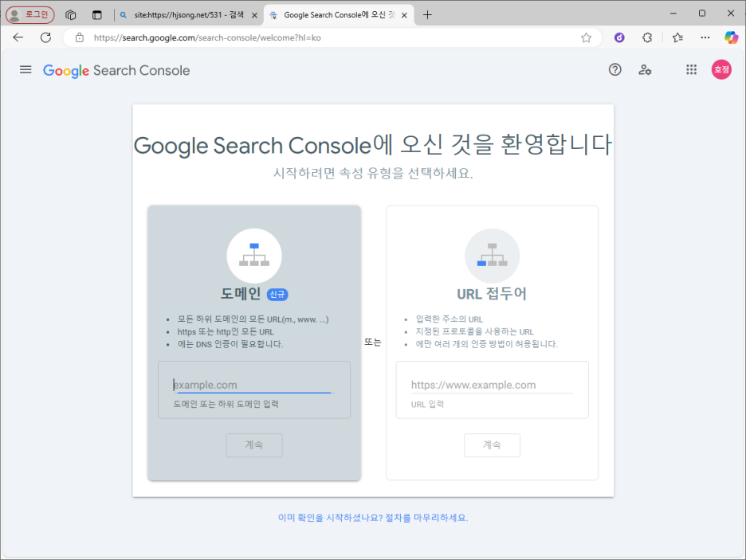Close the Google Search Console tab
746x560 pixels.
click(x=404, y=15)
